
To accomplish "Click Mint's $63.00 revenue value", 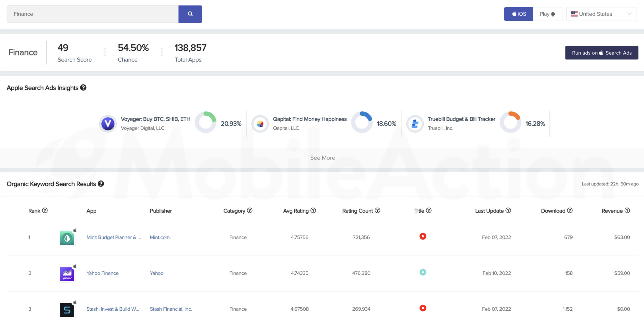I will point(622,237).
